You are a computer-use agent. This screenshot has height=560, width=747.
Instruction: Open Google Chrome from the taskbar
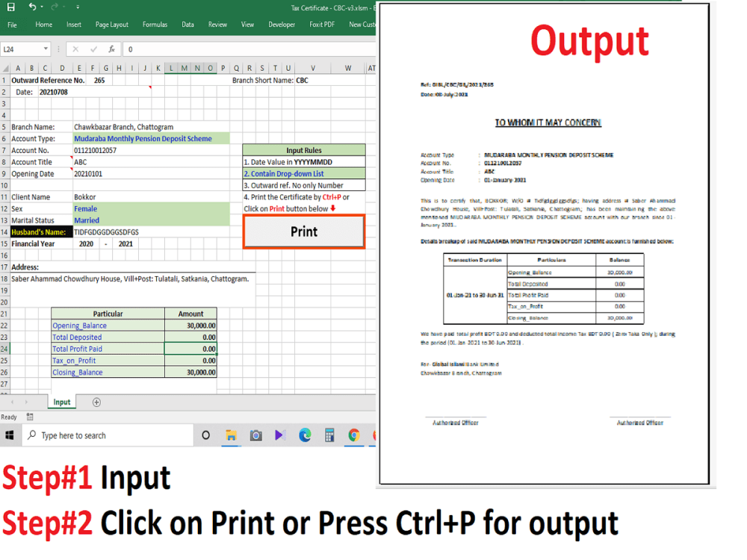click(x=353, y=435)
